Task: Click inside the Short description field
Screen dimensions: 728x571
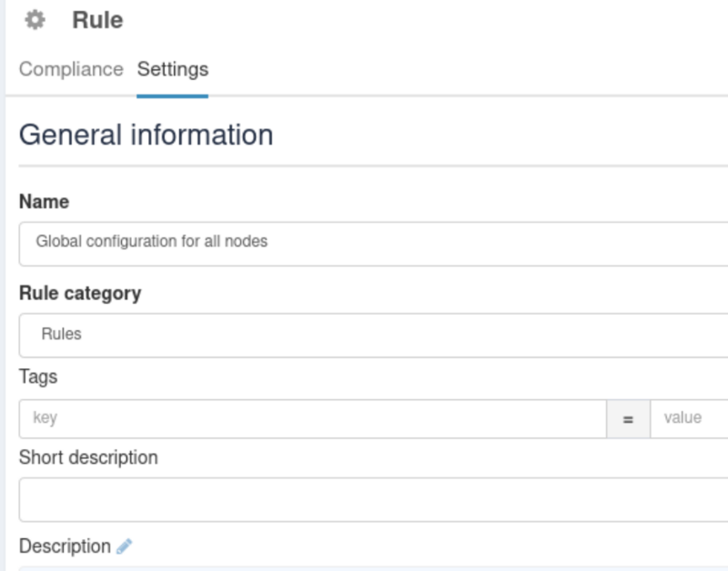Action: [x=373, y=499]
